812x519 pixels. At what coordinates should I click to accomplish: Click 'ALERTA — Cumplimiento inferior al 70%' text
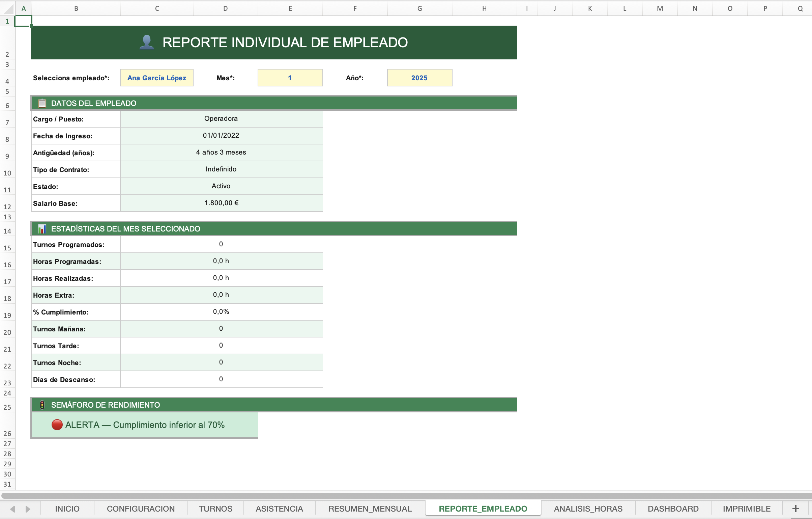pyautogui.click(x=145, y=425)
